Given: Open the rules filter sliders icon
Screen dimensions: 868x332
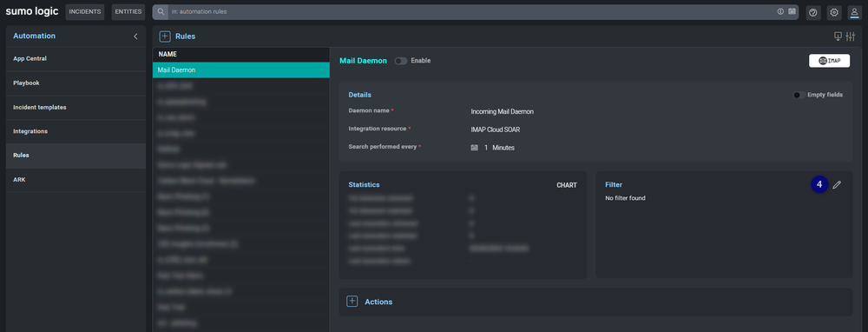Looking at the screenshot, I should (851, 37).
